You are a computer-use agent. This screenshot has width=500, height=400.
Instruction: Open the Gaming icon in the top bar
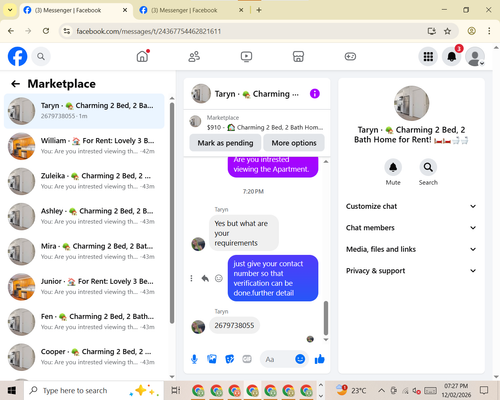350,56
